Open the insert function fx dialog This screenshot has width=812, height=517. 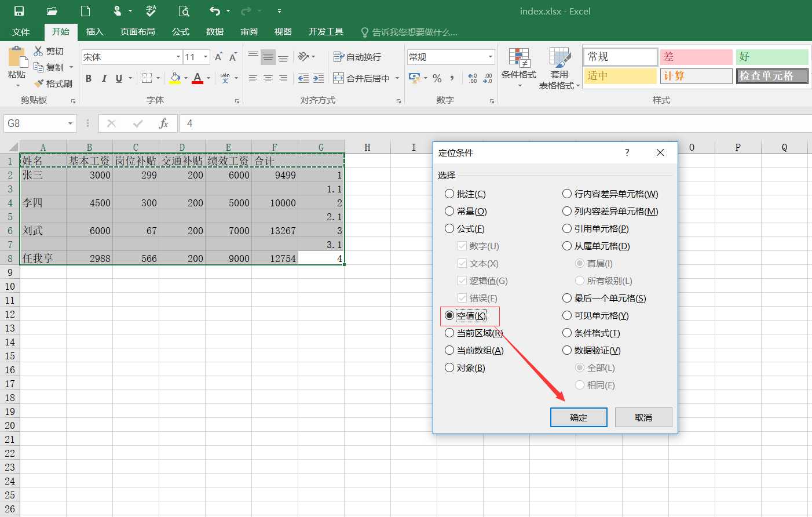(x=163, y=123)
